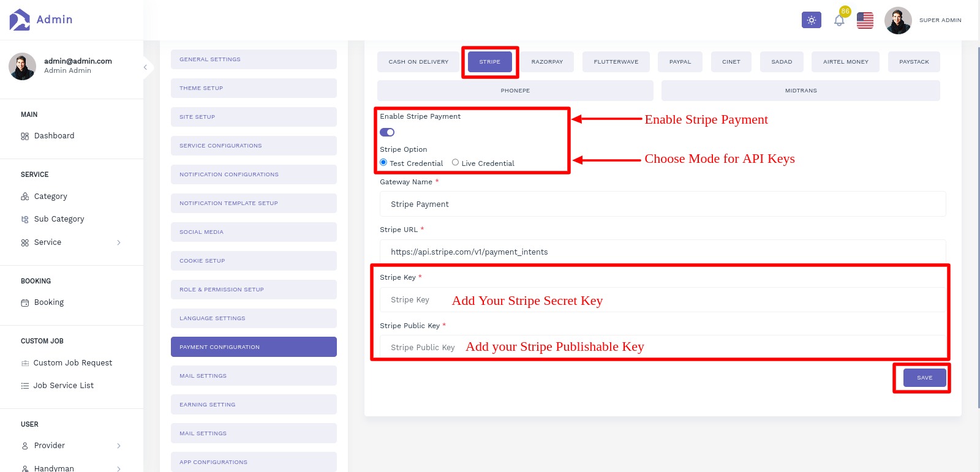980x472 pixels.
Task: Switch to Cinet tab
Action: [731, 62]
